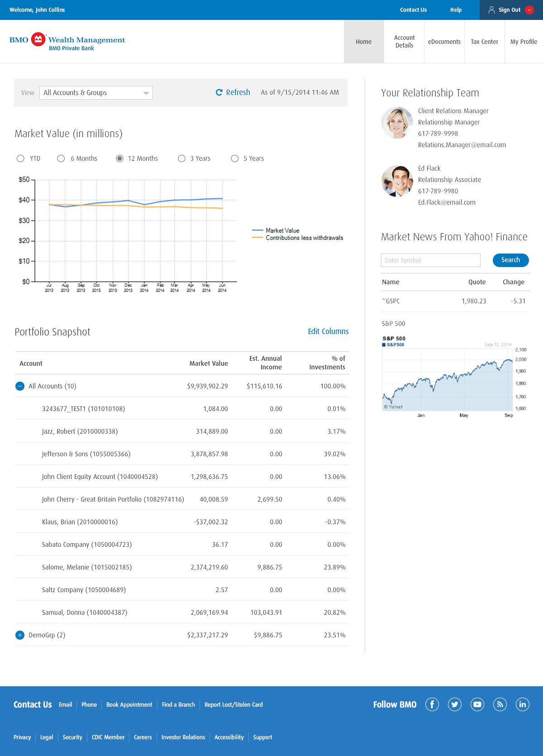Open BMO YouTube channel icon
Screen dimensions: 543x756
coord(477,704)
